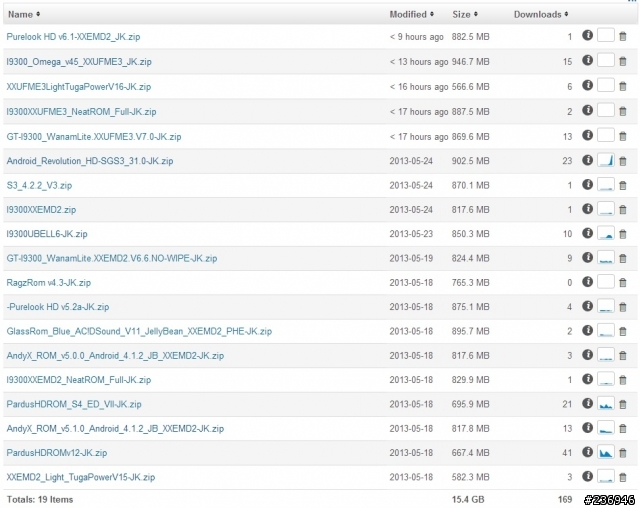Open XXUFME3LightTugaPowerV16-JK.zip file link
Screen dimensions: 640x508
79,87
